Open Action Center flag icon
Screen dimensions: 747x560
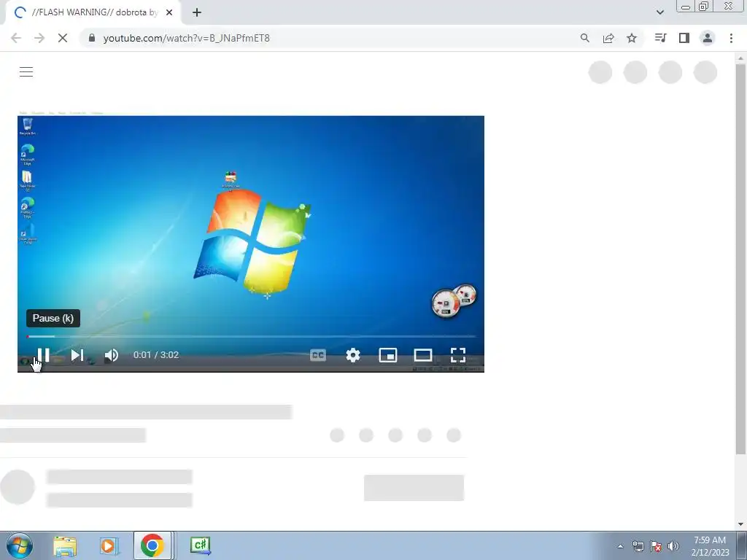click(x=656, y=546)
